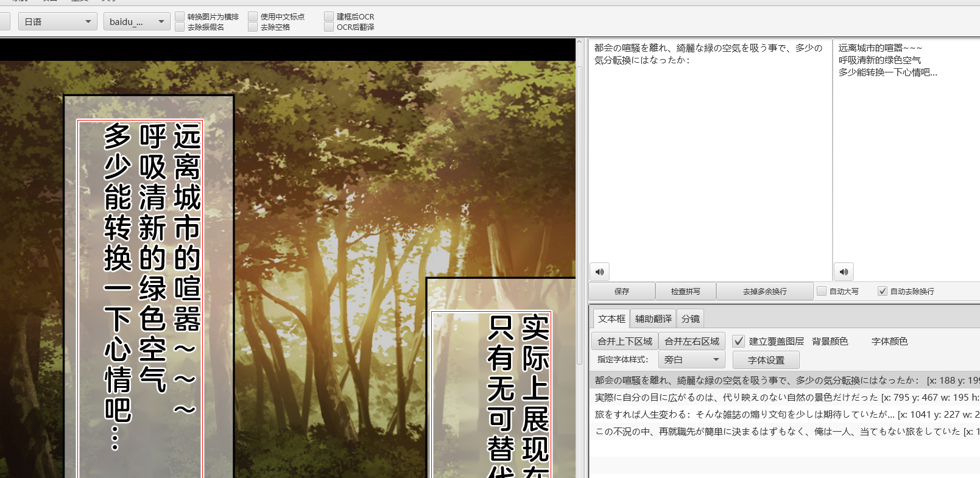
Task: Click the 背景颜色 label
Action: [830, 341]
